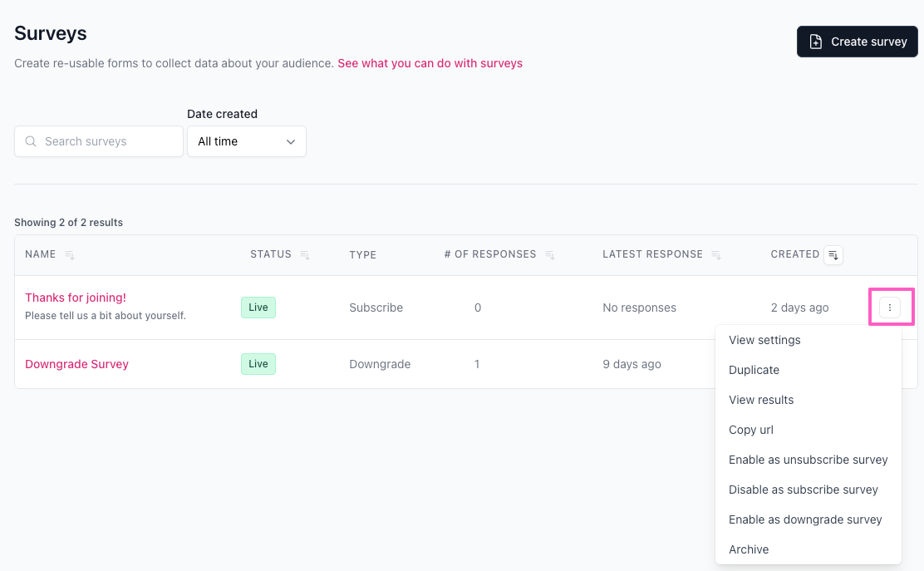Enable as downgrade survey

805,519
